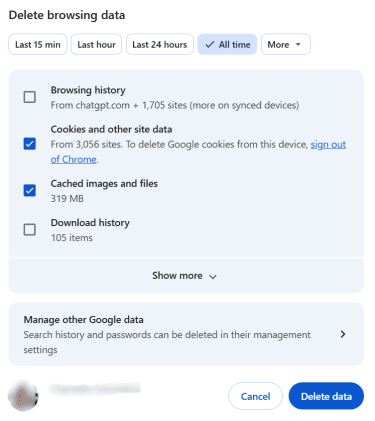This screenshot has width=375, height=421.
Task: Select the Last hour time range
Action: pyautogui.click(x=96, y=44)
